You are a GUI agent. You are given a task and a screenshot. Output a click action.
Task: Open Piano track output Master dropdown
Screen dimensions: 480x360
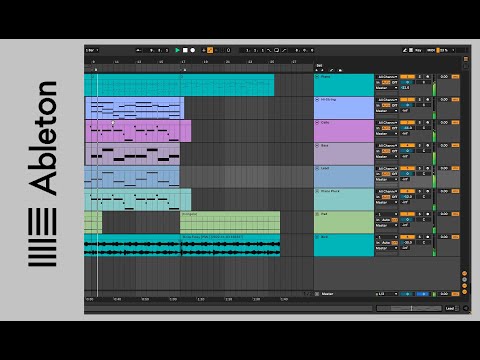coord(387,88)
